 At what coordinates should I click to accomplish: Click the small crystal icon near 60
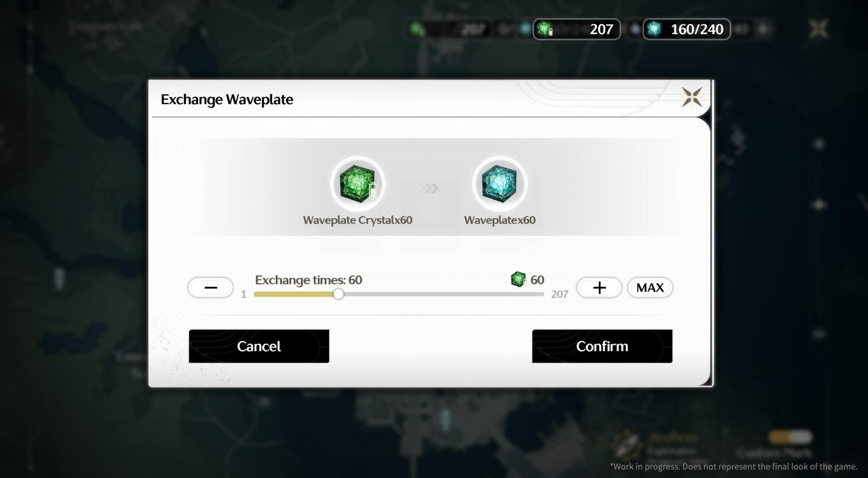click(x=517, y=279)
